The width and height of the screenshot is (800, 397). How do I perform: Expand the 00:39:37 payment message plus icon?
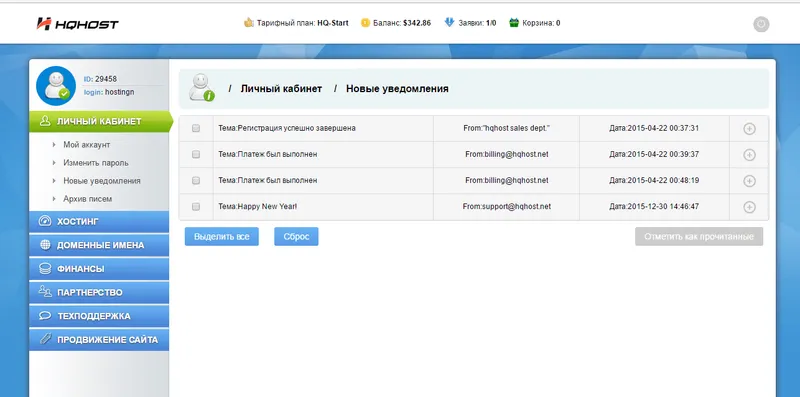pos(749,155)
